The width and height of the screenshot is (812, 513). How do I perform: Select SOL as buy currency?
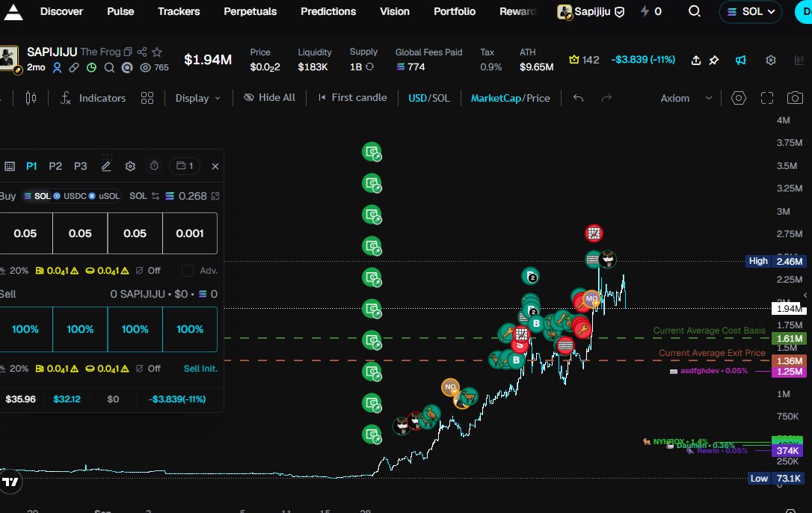[x=37, y=196]
